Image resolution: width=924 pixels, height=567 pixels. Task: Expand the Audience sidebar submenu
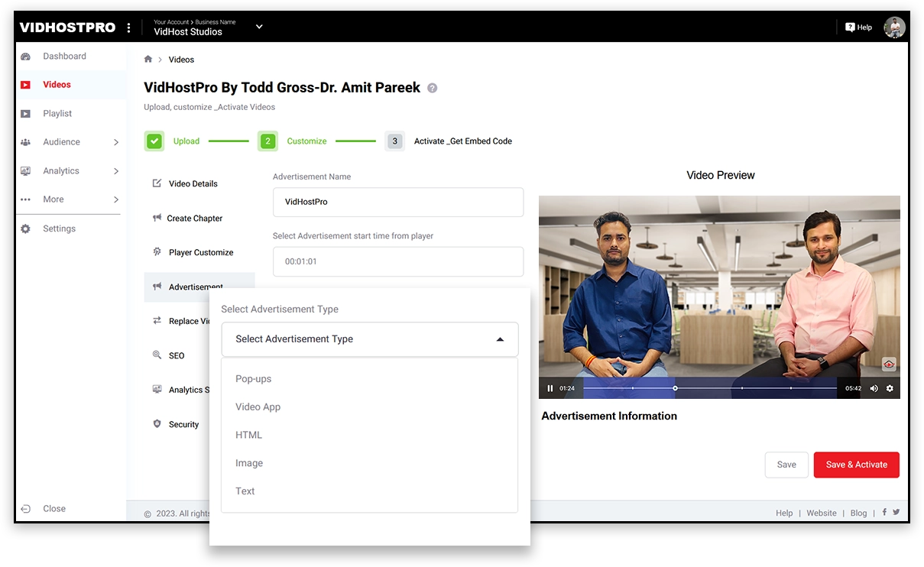[116, 142]
